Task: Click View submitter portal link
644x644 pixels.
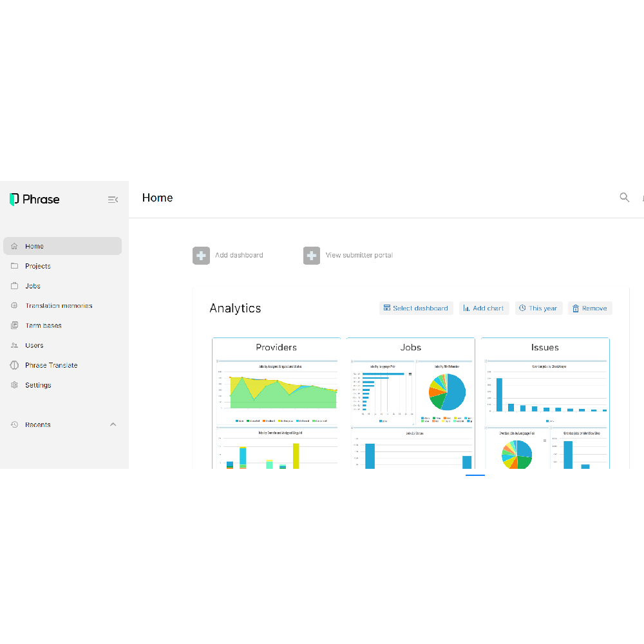Action: coord(359,256)
